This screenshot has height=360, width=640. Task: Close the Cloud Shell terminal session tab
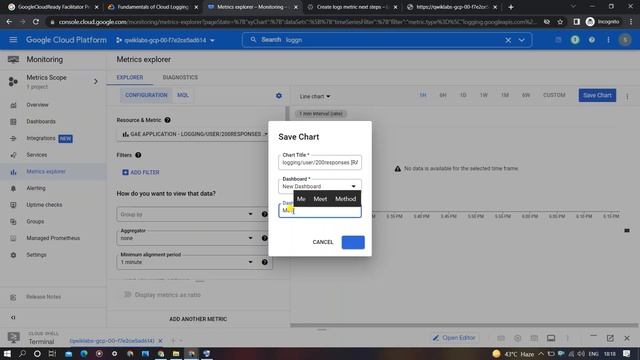click(x=160, y=341)
